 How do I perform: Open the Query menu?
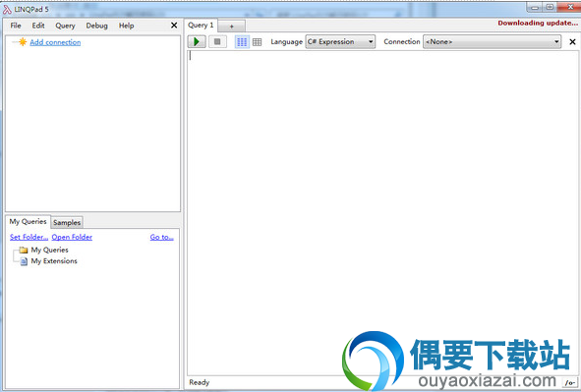tap(65, 26)
